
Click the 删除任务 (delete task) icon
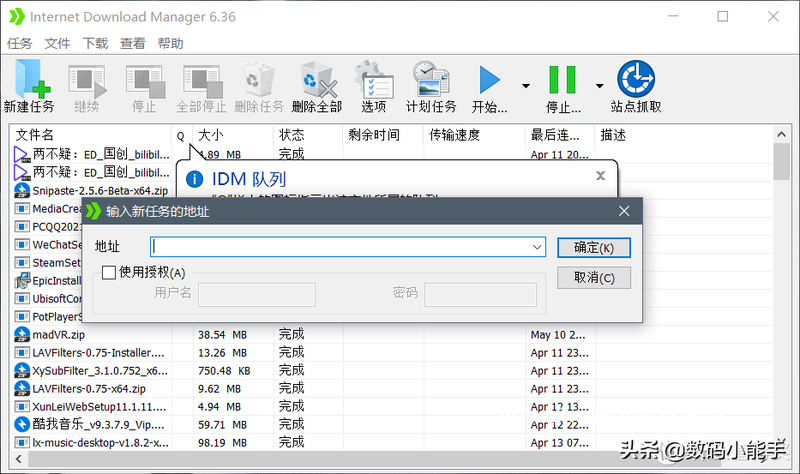(259, 79)
